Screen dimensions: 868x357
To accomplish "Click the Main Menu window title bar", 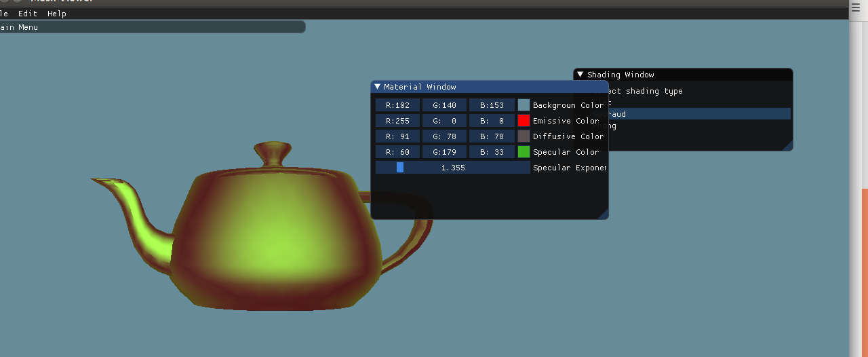I will 152,27.
